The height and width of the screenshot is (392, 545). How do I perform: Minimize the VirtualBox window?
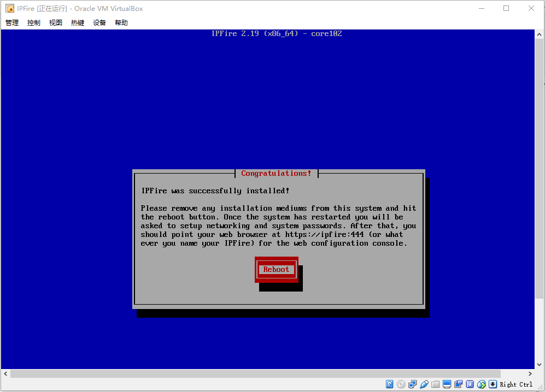(x=482, y=8)
